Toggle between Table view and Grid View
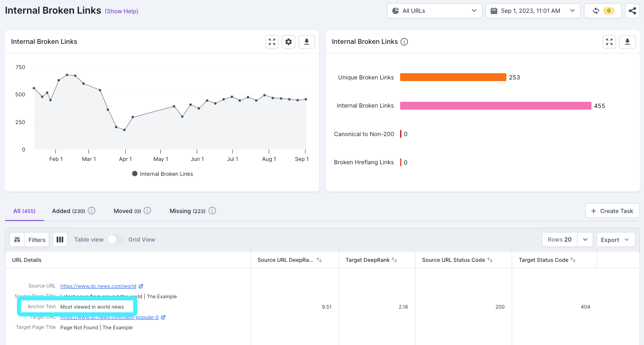 pos(116,240)
